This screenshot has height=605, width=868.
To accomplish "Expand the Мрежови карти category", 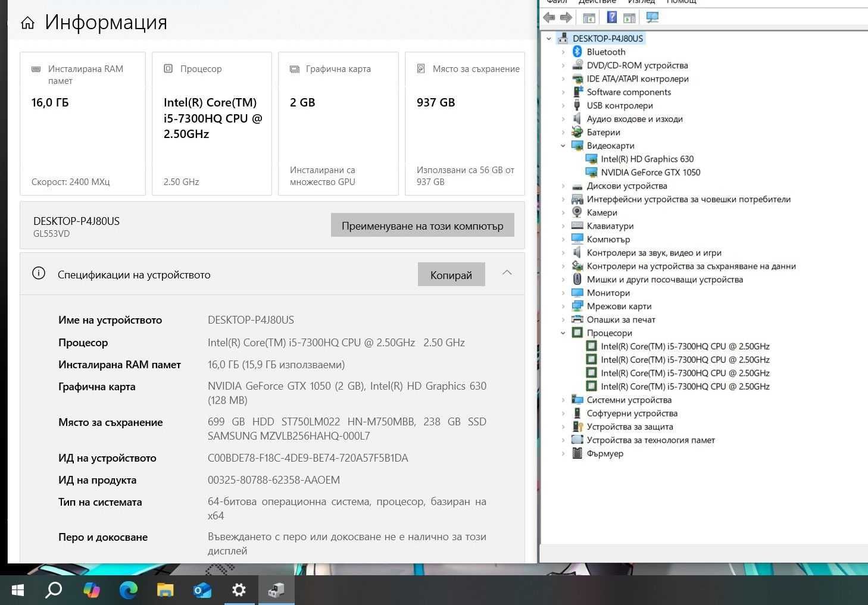I will point(563,306).
